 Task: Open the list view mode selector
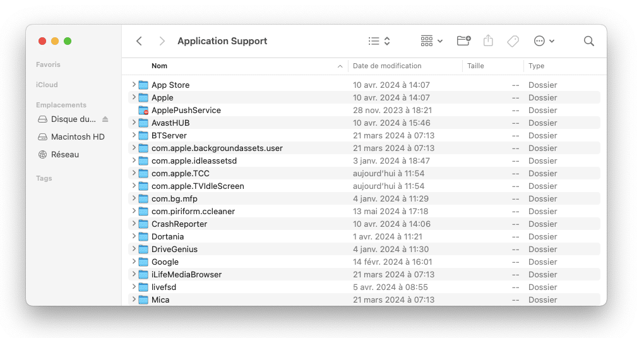379,41
